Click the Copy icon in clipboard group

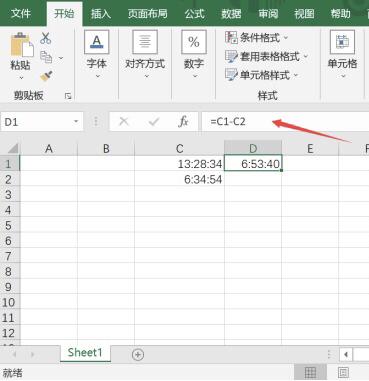(46, 57)
